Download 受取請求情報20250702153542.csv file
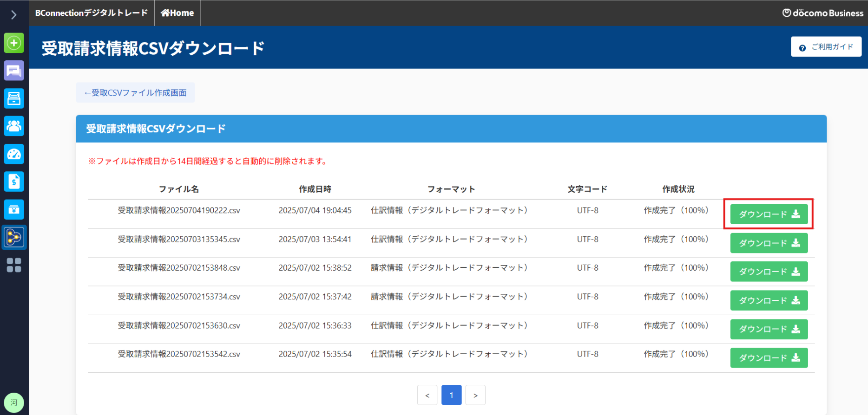 tap(769, 358)
